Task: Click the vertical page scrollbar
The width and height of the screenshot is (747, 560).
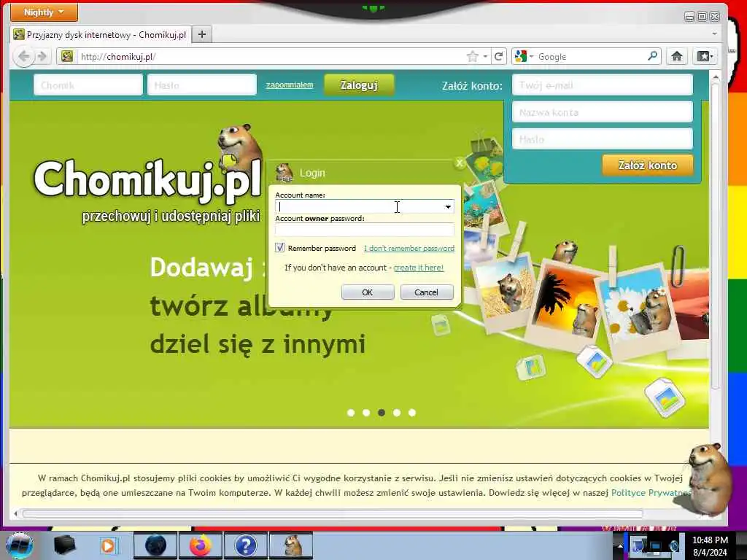Action: point(715,236)
